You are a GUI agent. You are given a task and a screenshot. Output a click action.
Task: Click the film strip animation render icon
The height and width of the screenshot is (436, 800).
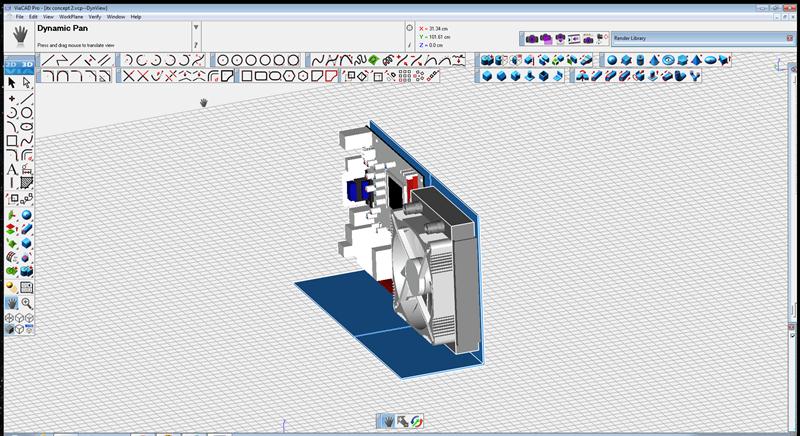pos(574,39)
